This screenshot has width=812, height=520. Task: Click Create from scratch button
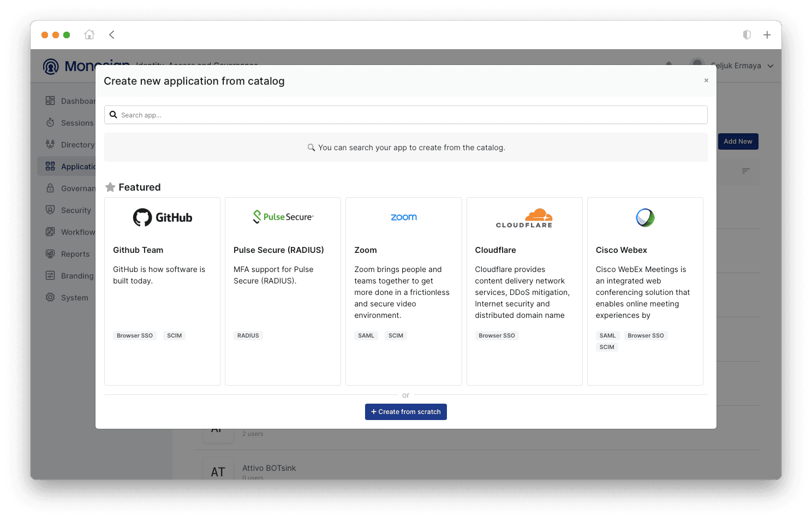coord(406,412)
